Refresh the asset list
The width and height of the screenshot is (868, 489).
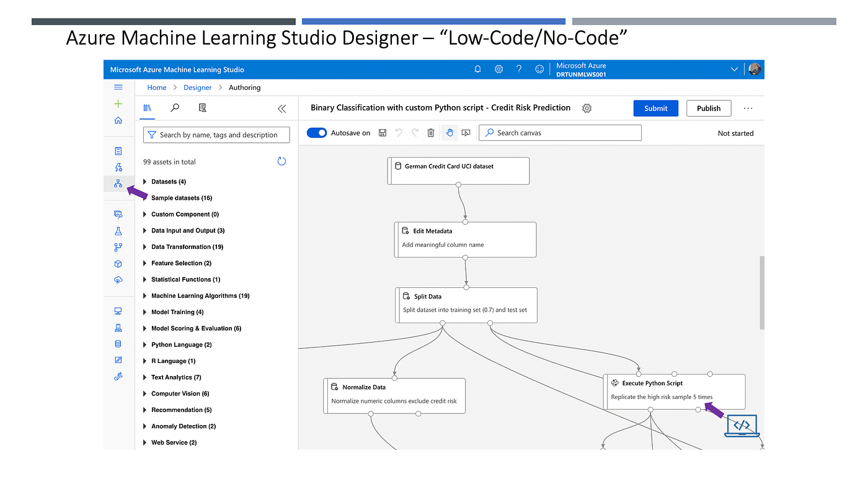coord(281,161)
